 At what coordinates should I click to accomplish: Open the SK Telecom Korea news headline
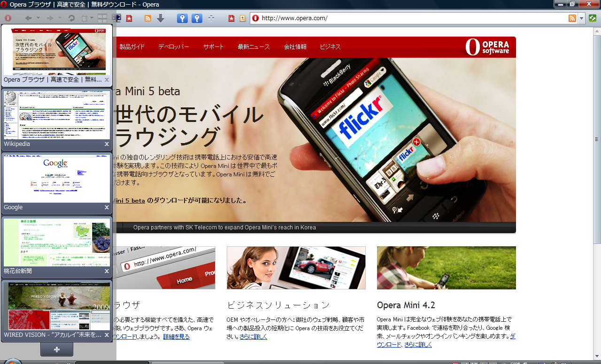(x=224, y=227)
